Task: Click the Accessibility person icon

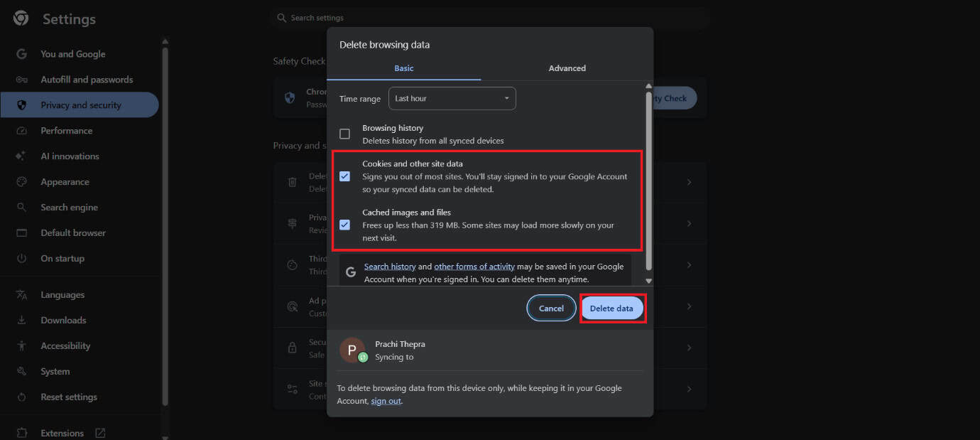Action: (22, 346)
